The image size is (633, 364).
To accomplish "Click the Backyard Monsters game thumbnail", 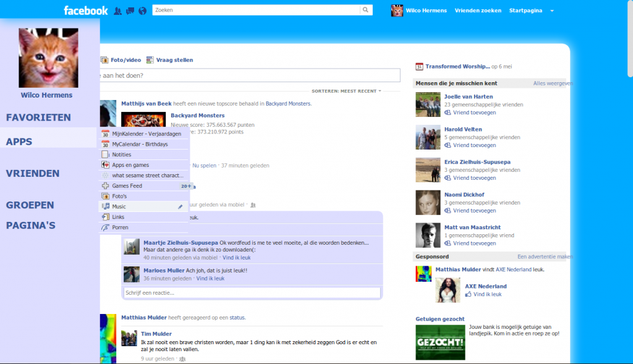I will (143, 119).
